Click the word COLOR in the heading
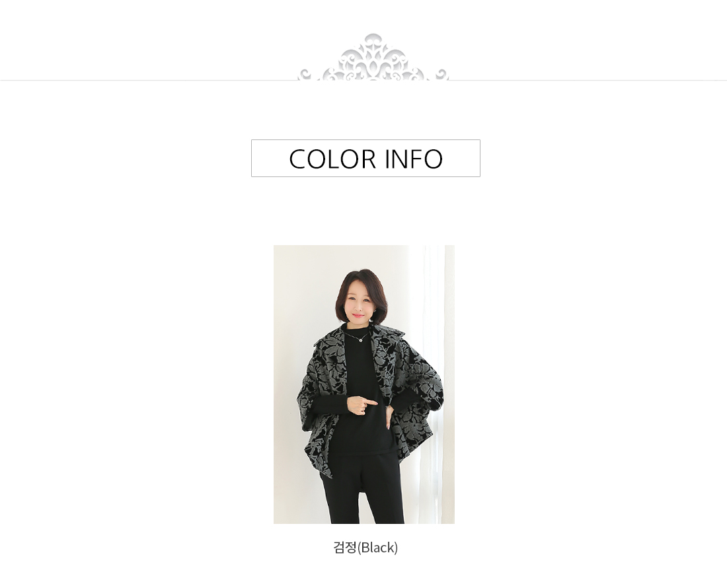This screenshot has width=727, height=588. [x=332, y=159]
